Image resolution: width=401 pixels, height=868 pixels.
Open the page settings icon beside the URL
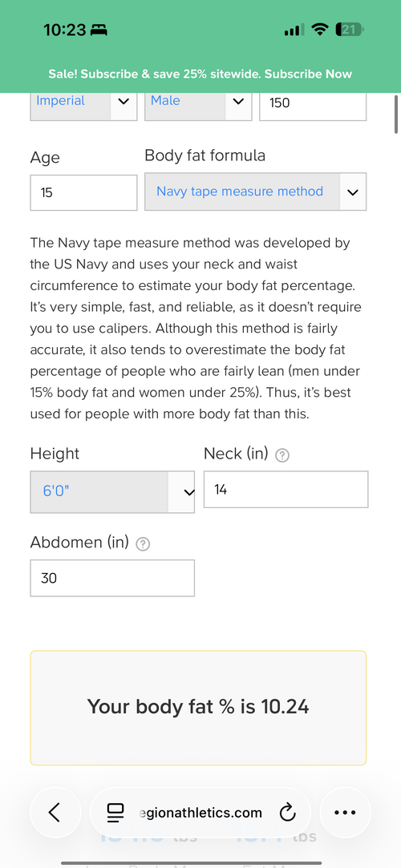tap(115, 813)
